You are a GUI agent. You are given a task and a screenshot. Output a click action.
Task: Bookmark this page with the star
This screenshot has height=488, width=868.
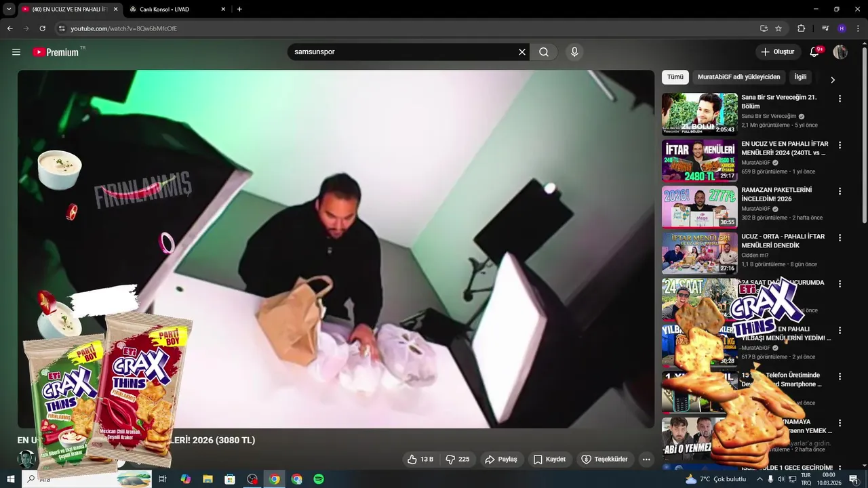pos(778,28)
